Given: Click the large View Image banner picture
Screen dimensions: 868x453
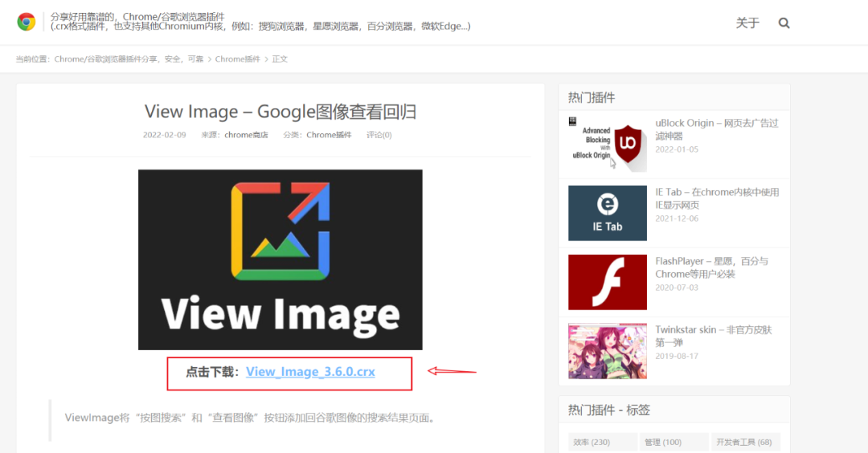Looking at the screenshot, I should click(x=280, y=259).
